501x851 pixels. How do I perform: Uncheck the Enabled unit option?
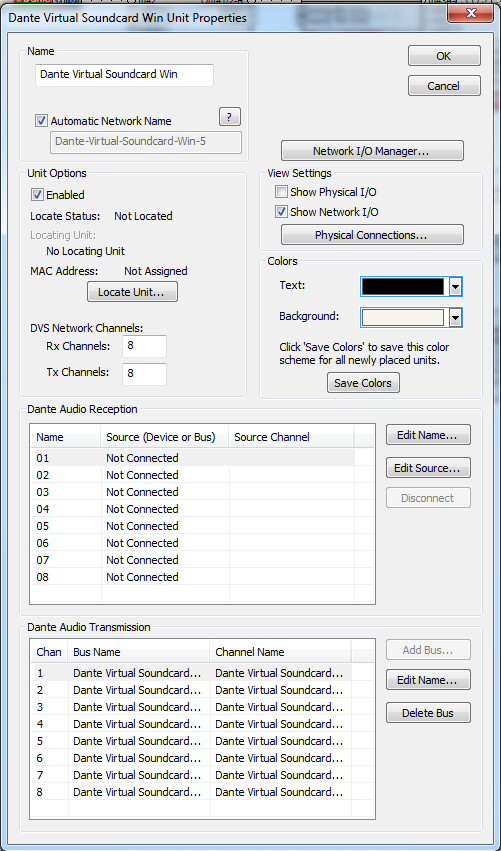point(37,194)
